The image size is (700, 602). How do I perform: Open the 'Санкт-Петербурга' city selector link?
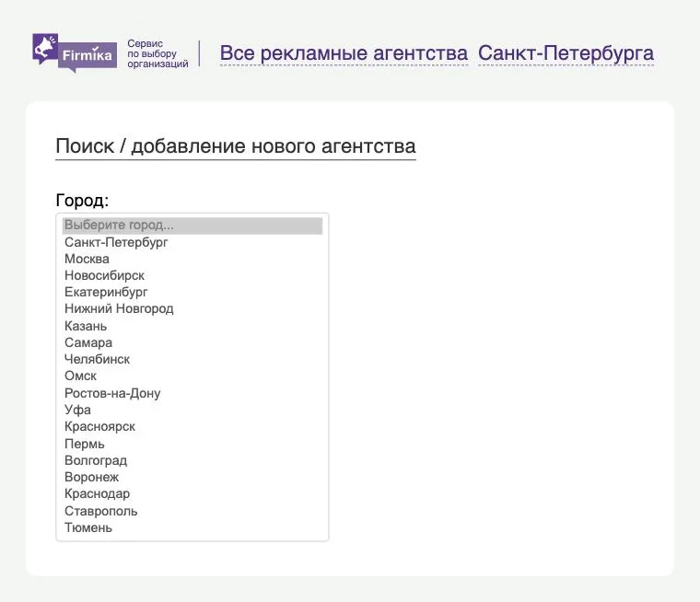click(566, 53)
